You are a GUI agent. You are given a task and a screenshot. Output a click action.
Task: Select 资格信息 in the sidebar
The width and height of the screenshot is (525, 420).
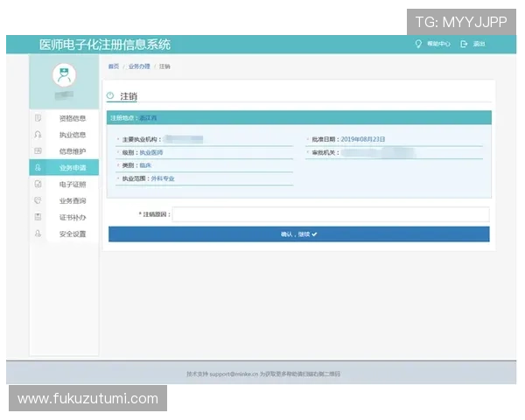tap(73, 118)
